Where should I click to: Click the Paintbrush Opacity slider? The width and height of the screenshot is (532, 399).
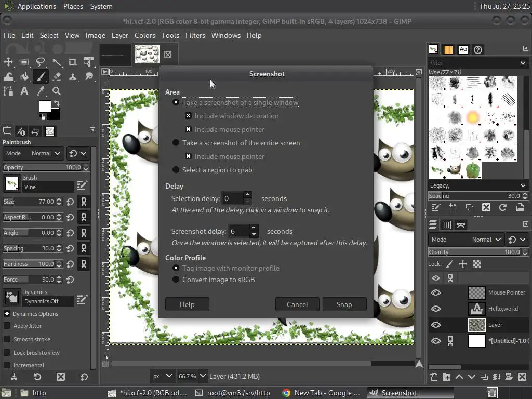pos(43,167)
